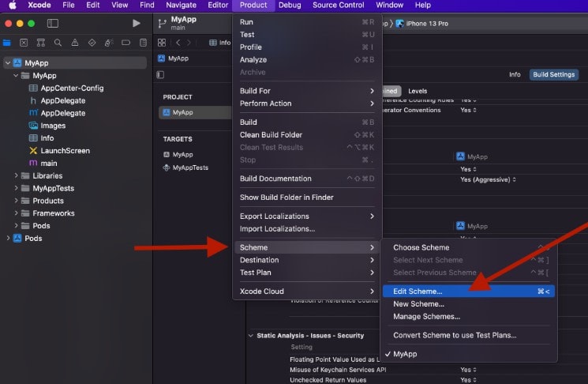Open the Source Control navigator icon
588x384 pixels.
(x=24, y=43)
